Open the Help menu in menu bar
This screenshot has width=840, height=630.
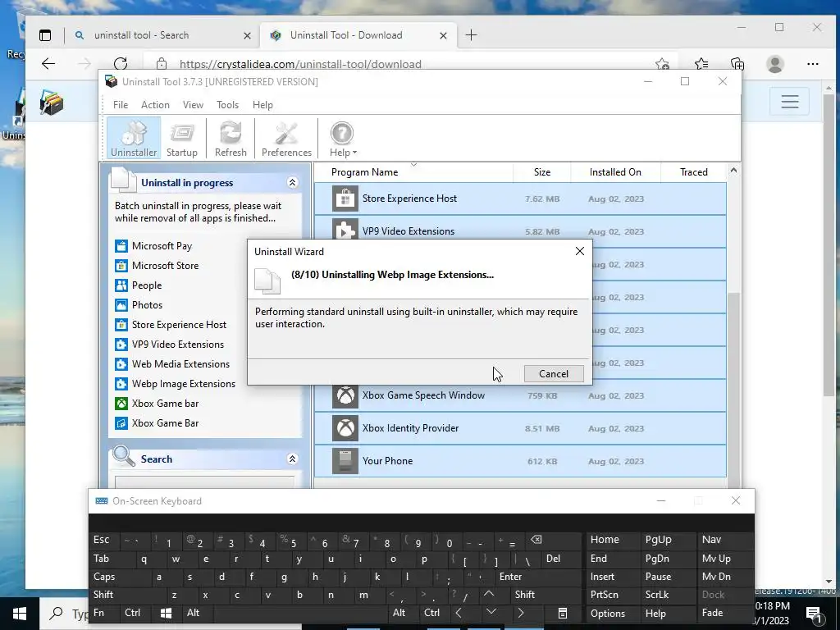(262, 105)
